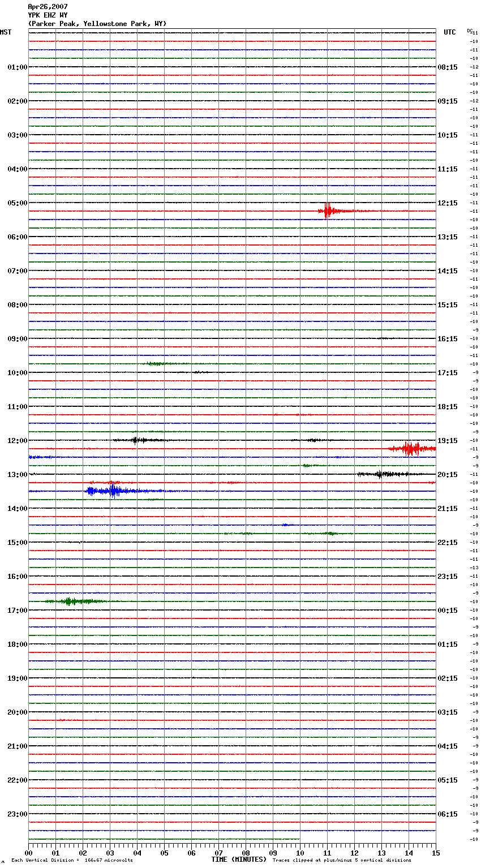Screen dimensions: 481x868
Task: Click the small green event near minute 11 before 15:00
Action: pos(329,533)
